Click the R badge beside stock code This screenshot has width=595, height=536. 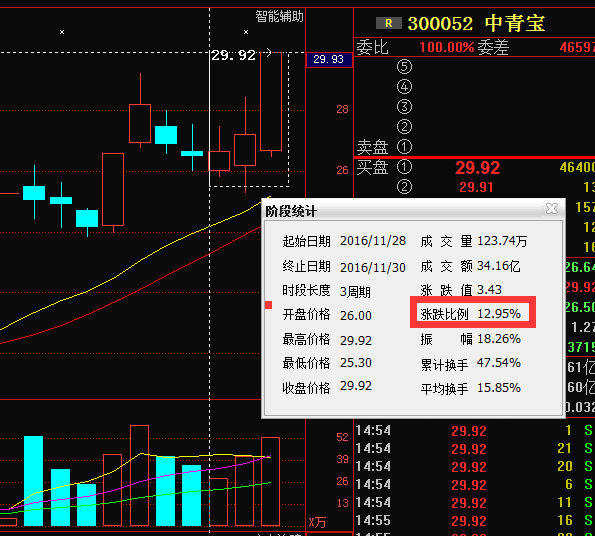pos(389,23)
